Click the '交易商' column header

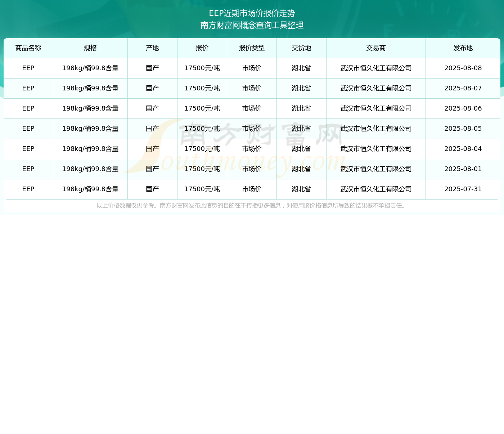click(x=376, y=48)
